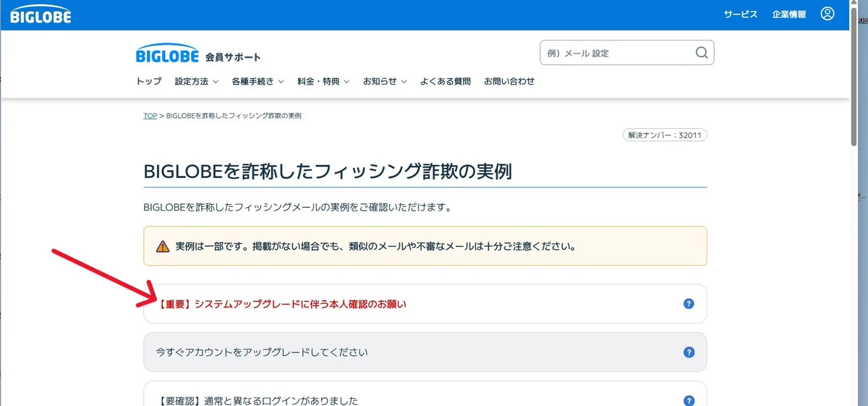Viewport: 868px width, 406px height.
Task: Click the warning triangle icon in notice
Action: 163,246
